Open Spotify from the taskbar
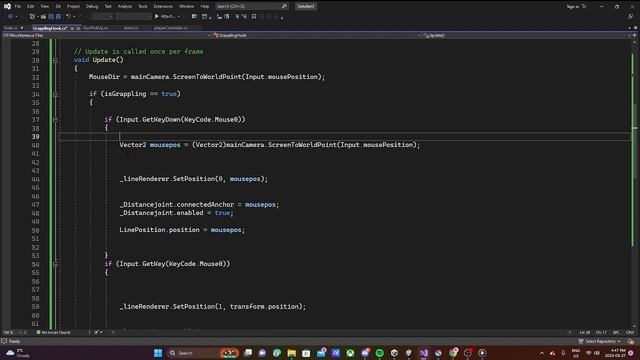The width and height of the screenshot is (640, 360). [x=380, y=353]
